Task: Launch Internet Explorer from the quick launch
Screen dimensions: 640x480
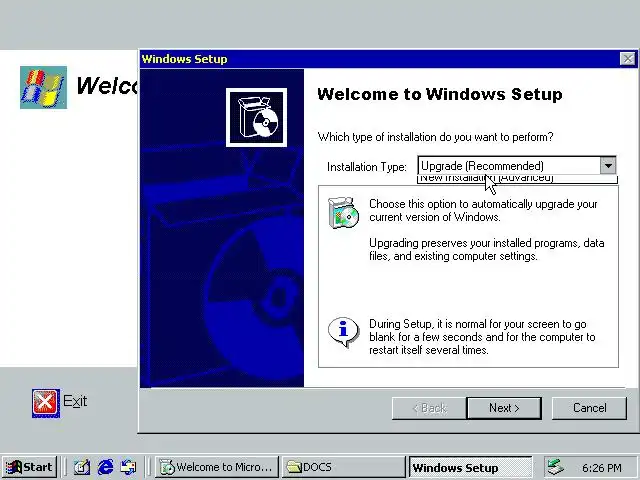Action: pos(105,467)
